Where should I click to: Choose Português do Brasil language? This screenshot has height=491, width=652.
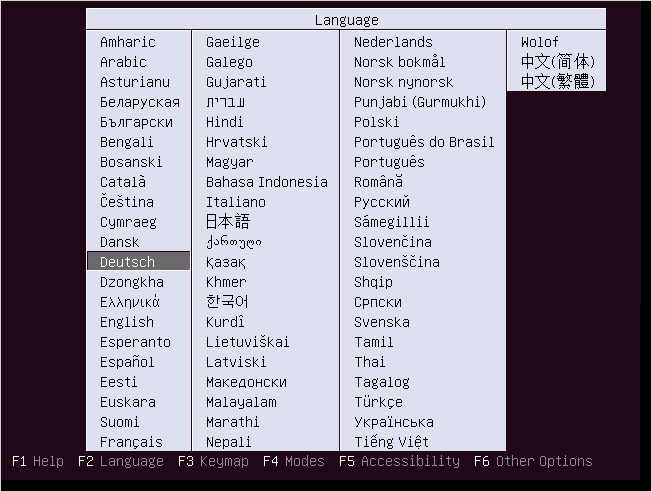click(424, 142)
